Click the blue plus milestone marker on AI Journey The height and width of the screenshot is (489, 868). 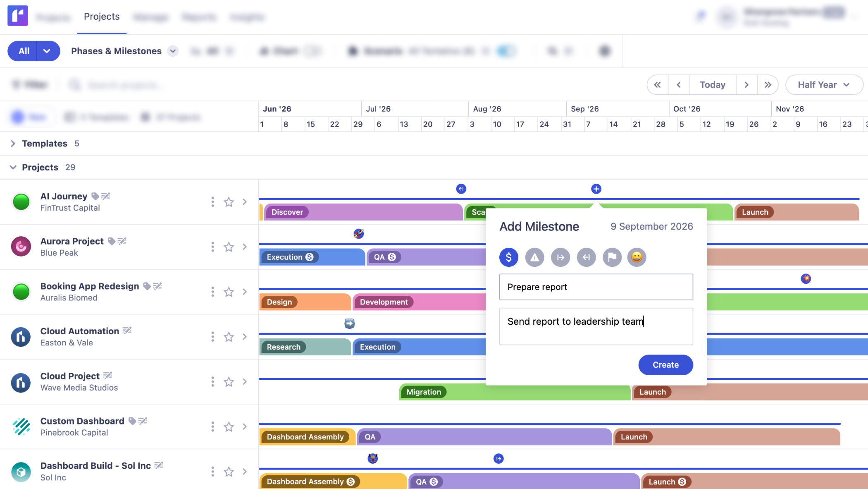coord(596,189)
